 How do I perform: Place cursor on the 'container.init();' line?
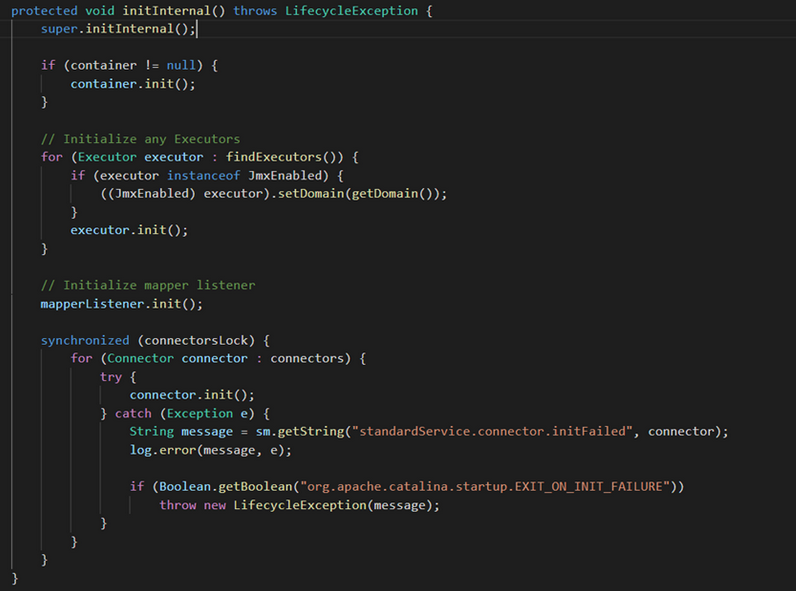(x=132, y=84)
